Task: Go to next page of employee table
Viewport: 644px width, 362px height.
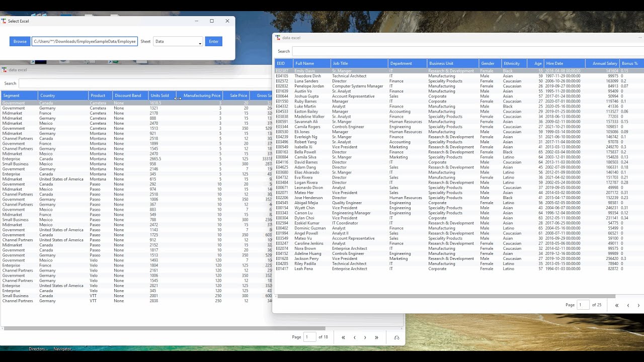Action: pos(638,305)
